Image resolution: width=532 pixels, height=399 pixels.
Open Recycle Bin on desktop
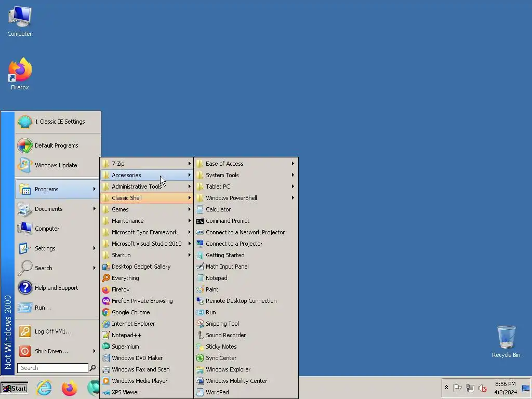point(506,342)
